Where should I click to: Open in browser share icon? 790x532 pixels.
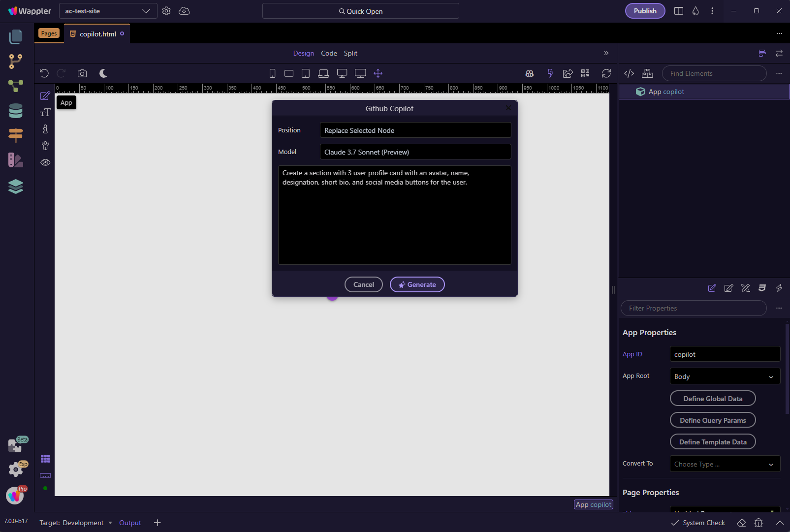point(568,73)
